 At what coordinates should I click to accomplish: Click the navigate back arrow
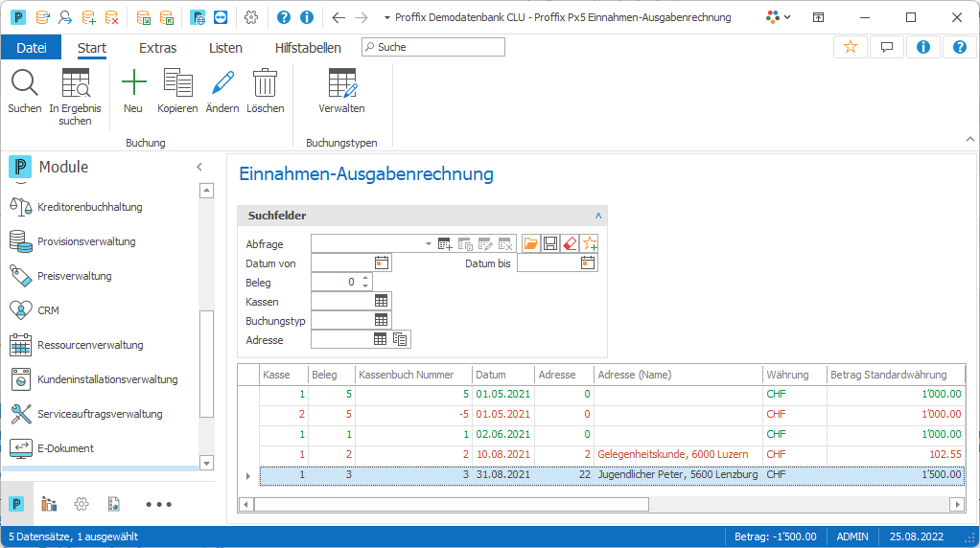pyautogui.click(x=338, y=17)
